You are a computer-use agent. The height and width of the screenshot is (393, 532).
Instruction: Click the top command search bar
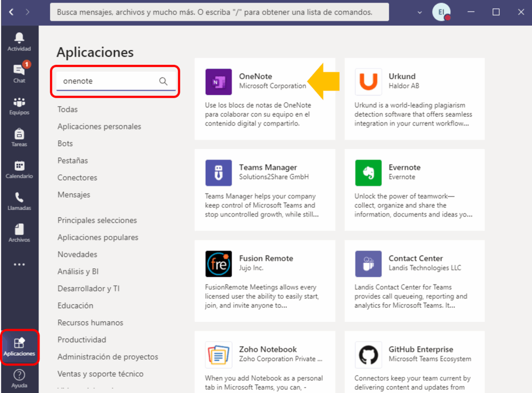(219, 12)
